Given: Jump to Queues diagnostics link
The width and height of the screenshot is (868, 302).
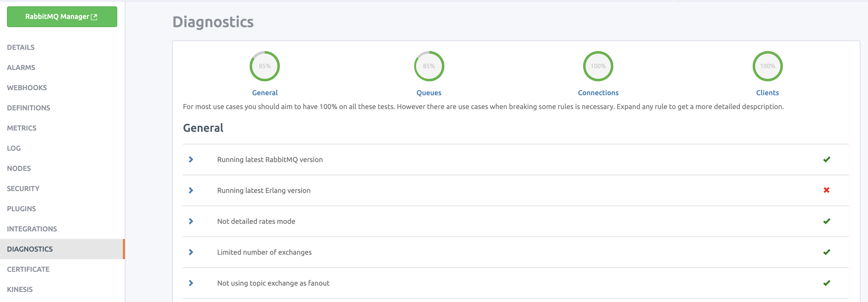Looking at the screenshot, I should point(429,93).
